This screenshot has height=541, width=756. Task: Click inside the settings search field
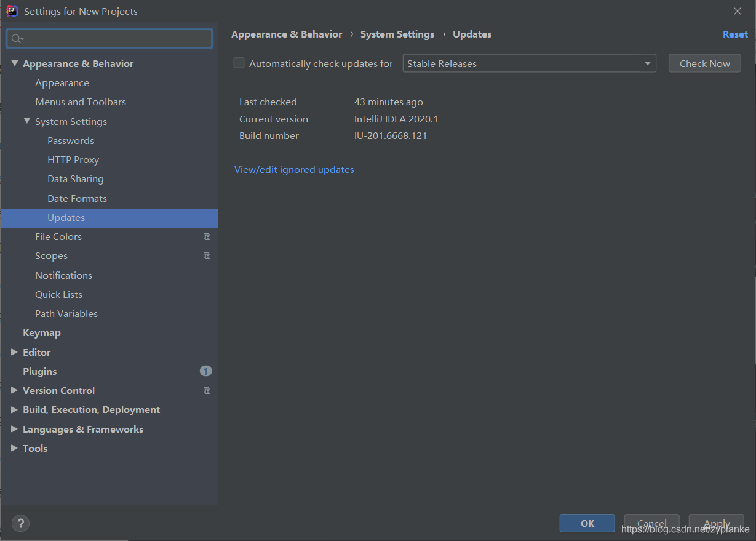tap(109, 38)
